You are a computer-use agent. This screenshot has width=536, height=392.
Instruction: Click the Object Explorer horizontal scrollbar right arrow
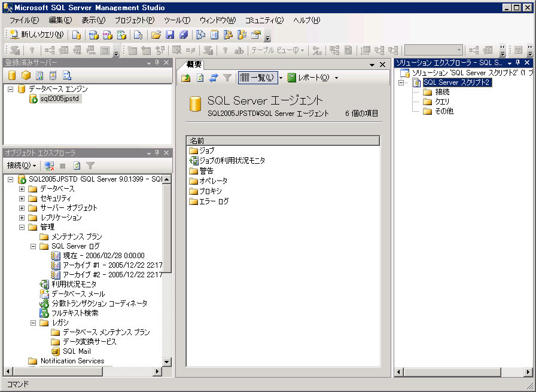click(157, 371)
